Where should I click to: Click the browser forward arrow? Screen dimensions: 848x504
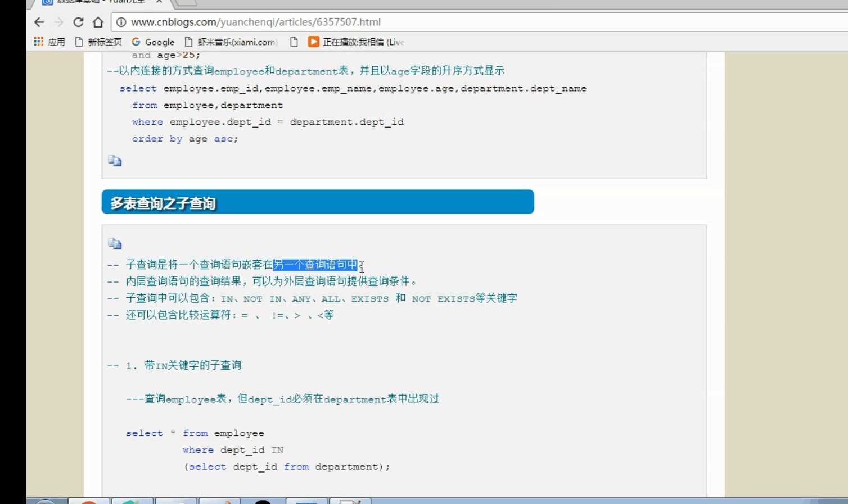click(58, 22)
